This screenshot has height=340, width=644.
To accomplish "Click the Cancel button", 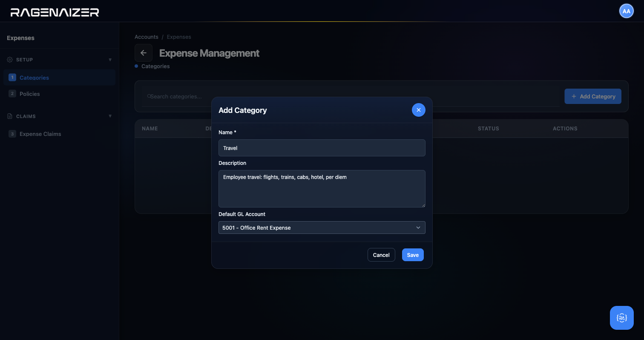I will (381, 255).
